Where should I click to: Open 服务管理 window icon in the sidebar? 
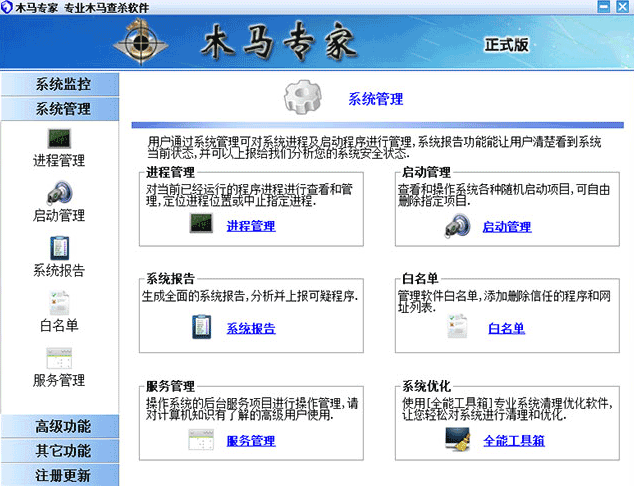59,358
